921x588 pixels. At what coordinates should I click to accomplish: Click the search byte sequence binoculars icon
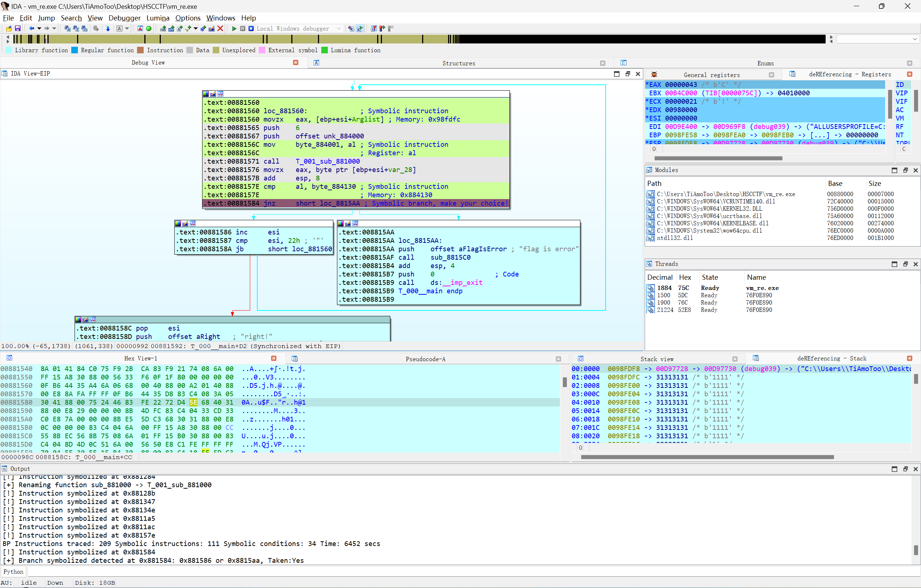(84, 28)
